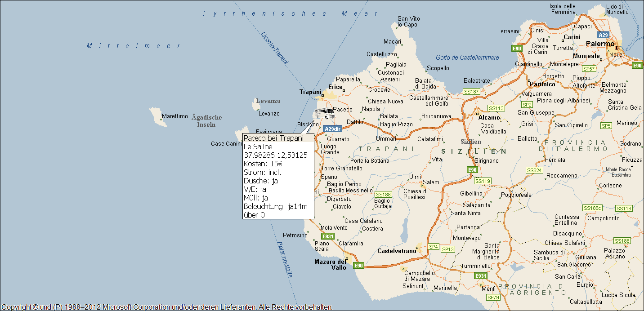644x311 pixels.
Task: Click the E90 shield near Mazara del Vallo
Action: 358,265
